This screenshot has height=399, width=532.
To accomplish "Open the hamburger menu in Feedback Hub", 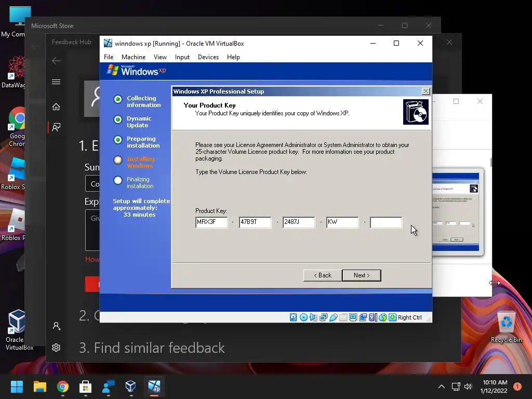I will pyautogui.click(x=56, y=82).
